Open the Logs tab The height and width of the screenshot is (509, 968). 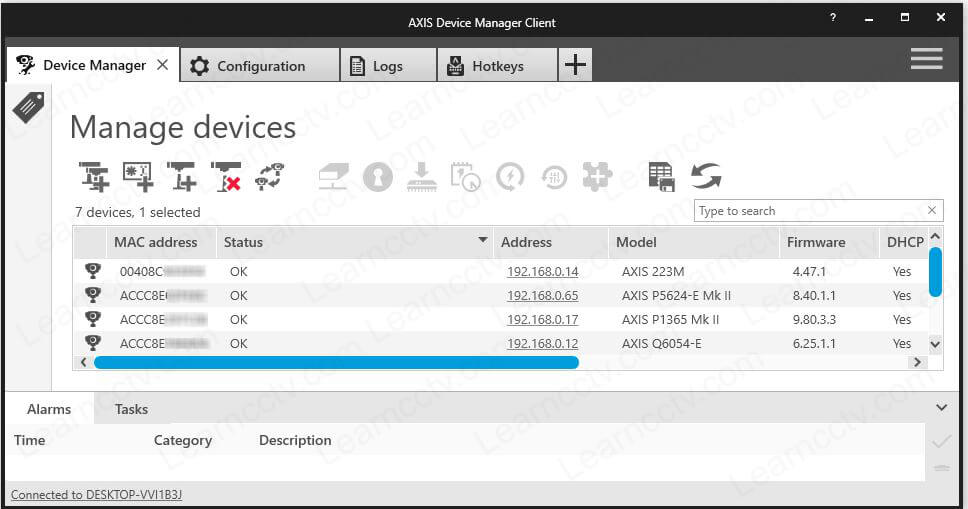387,66
